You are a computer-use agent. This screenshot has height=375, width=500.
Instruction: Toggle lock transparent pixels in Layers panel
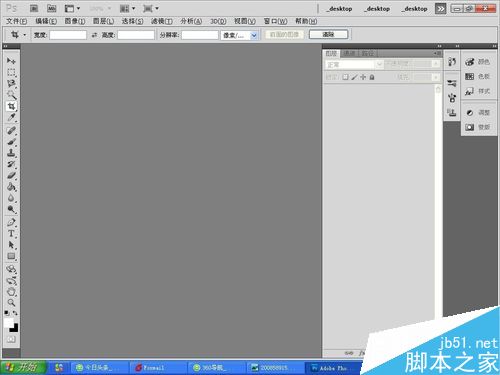click(345, 77)
